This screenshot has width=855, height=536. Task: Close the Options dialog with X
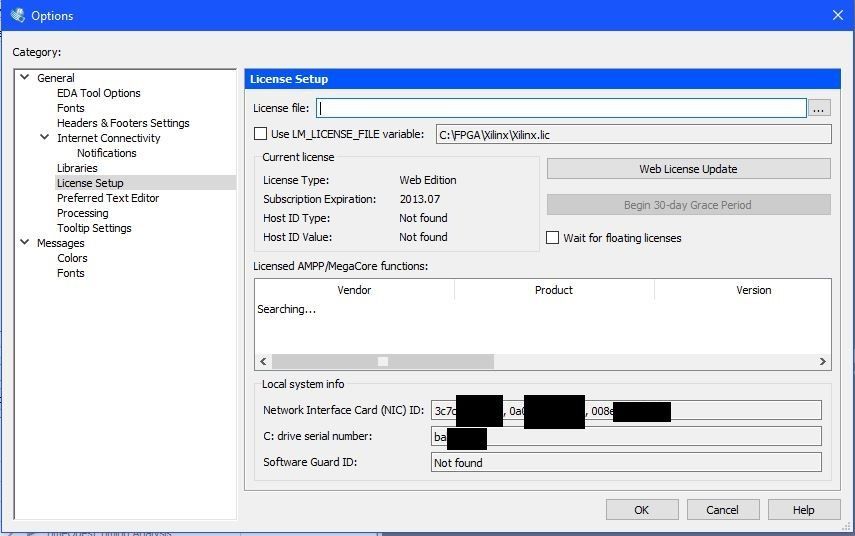coord(838,15)
